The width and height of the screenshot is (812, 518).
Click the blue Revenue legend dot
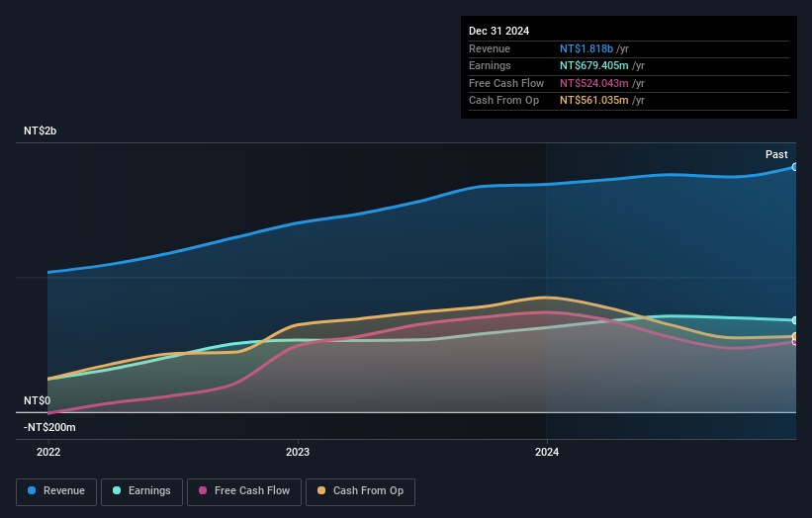coord(32,490)
